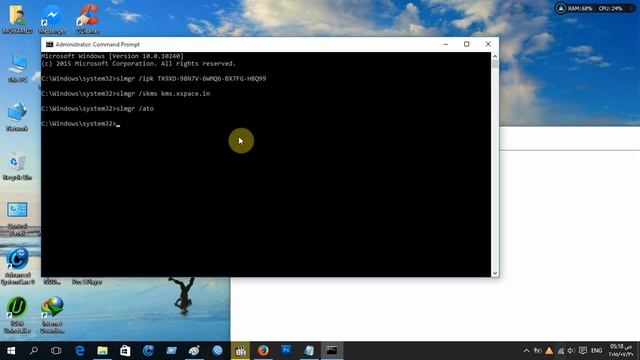
Task: Open taskbar search magnifier
Action: coord(34,351)
